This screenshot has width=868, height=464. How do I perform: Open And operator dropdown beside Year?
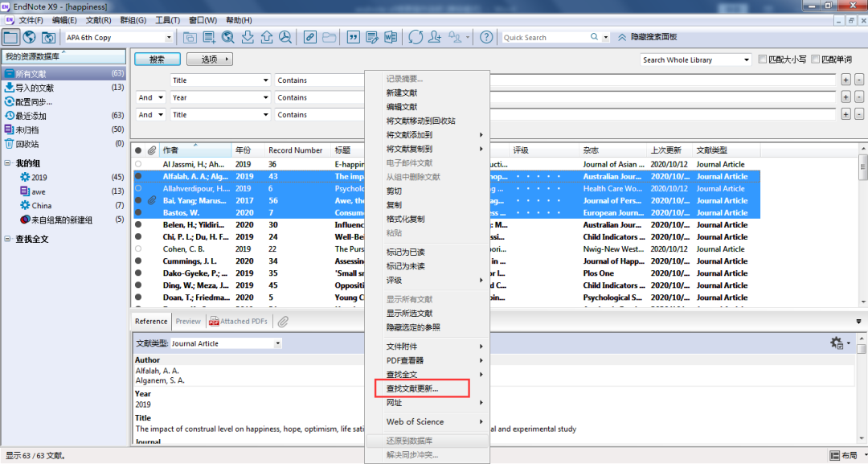click(161, 97)
